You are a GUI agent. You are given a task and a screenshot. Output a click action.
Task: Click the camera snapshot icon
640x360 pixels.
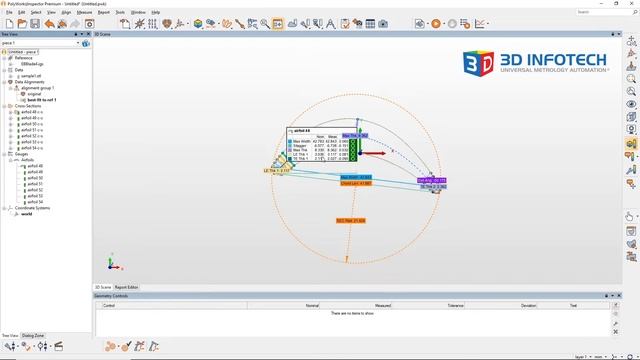click(x=383, y=24)
